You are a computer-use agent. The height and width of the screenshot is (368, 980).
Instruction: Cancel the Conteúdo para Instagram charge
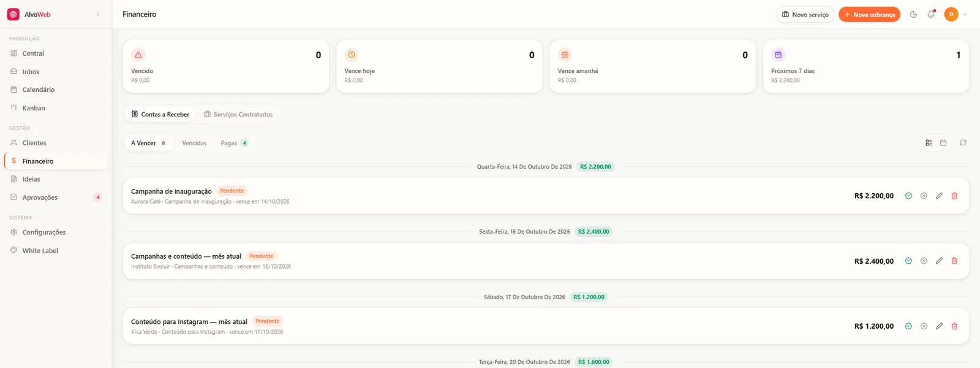click(924, 326)
